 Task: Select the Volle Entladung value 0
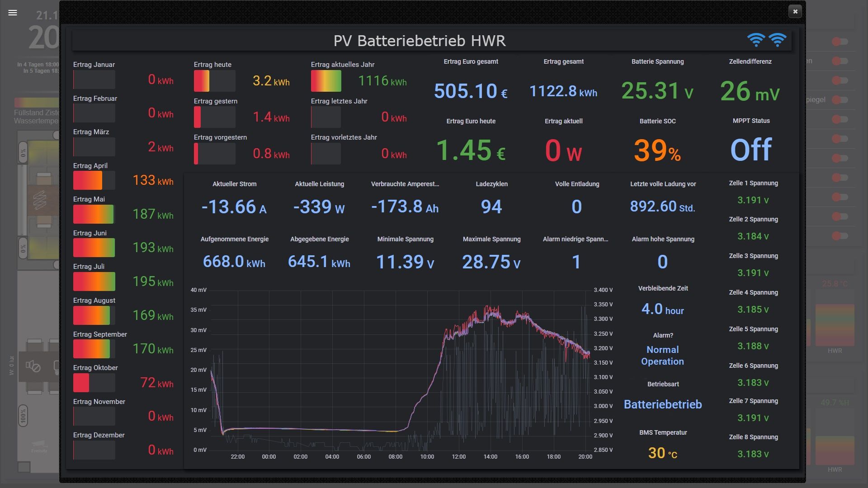coord(577,207)
